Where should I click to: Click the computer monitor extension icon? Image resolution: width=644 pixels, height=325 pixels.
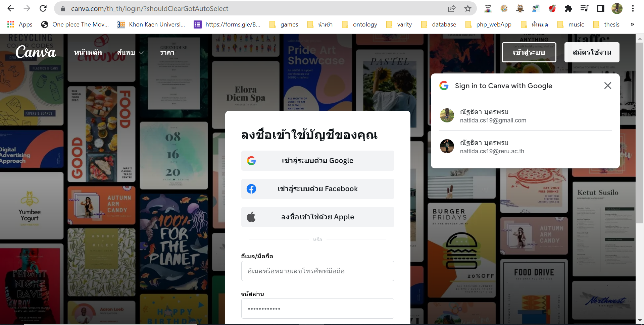point(536,9)
